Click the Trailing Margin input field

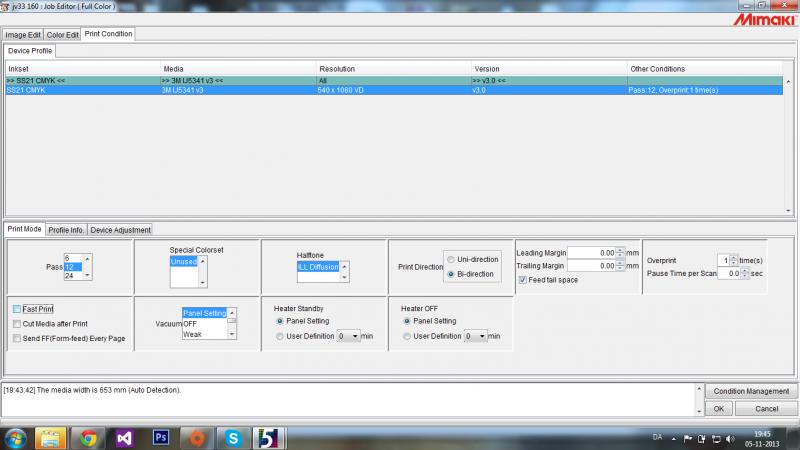[x=591, y=266]
